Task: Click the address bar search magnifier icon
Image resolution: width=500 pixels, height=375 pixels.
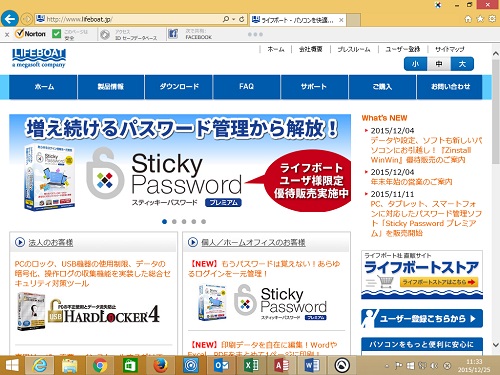Action: click(226, 19)
